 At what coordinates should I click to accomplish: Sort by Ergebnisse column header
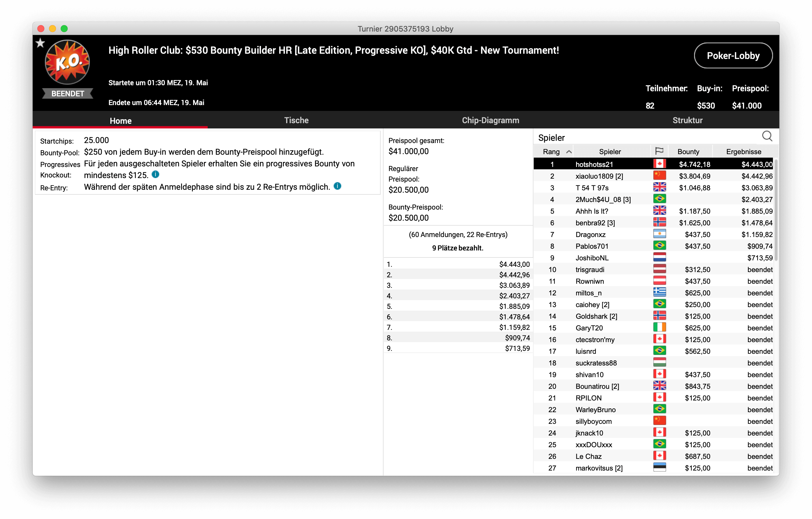(x=743, y=151)
